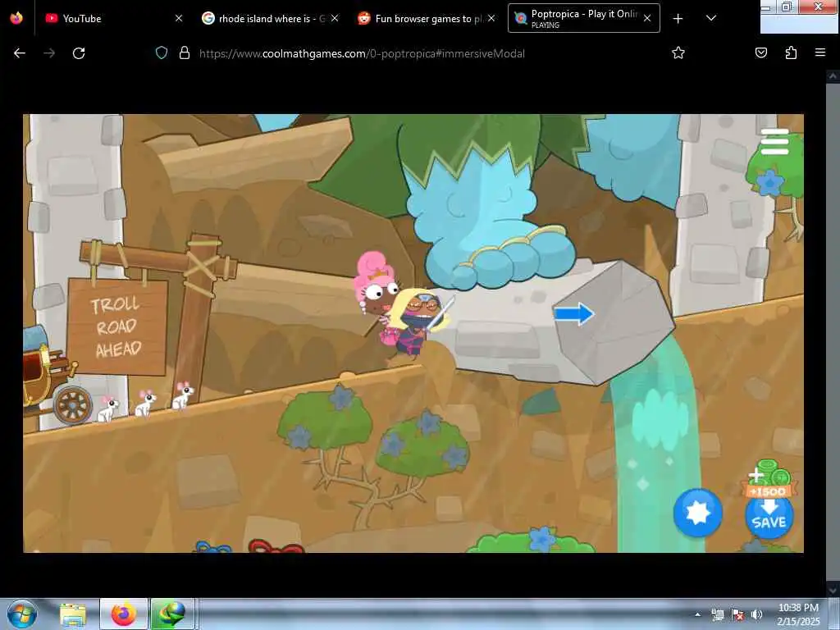Open the 10:38 PM clock calendar
840x630 pixels.
click(797, 614)
